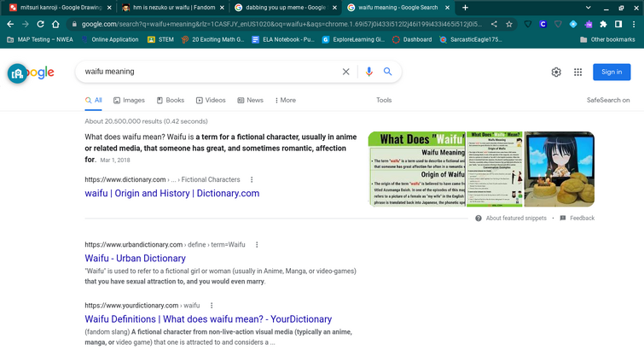644x362 pixels.
Task: Open Google quick settings gear
Action: coord(556,73)
